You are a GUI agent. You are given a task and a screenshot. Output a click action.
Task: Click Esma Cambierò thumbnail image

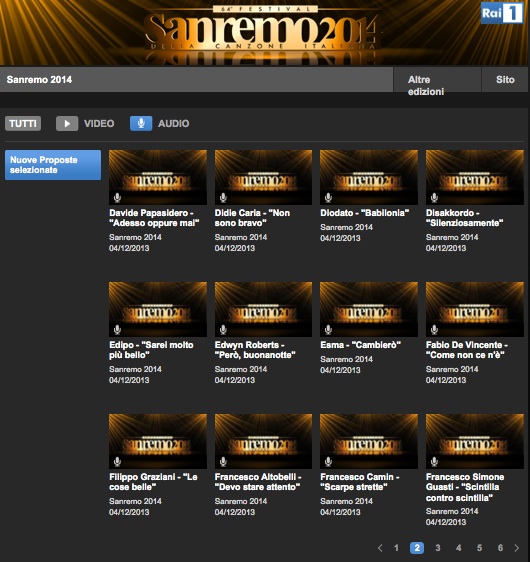click(369, 309)
